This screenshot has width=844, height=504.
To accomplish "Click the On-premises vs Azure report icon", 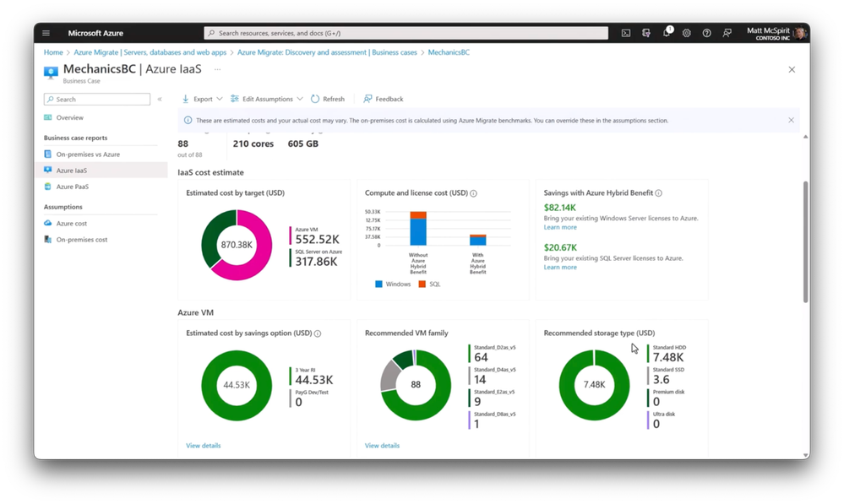I will (48, 154).
